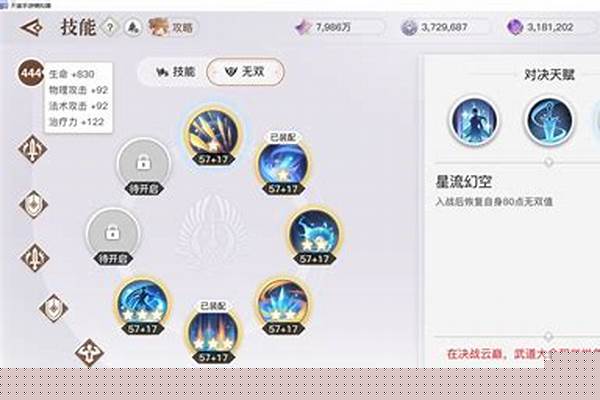Tap the upper locked 待开启 slot

click(143, 167)
